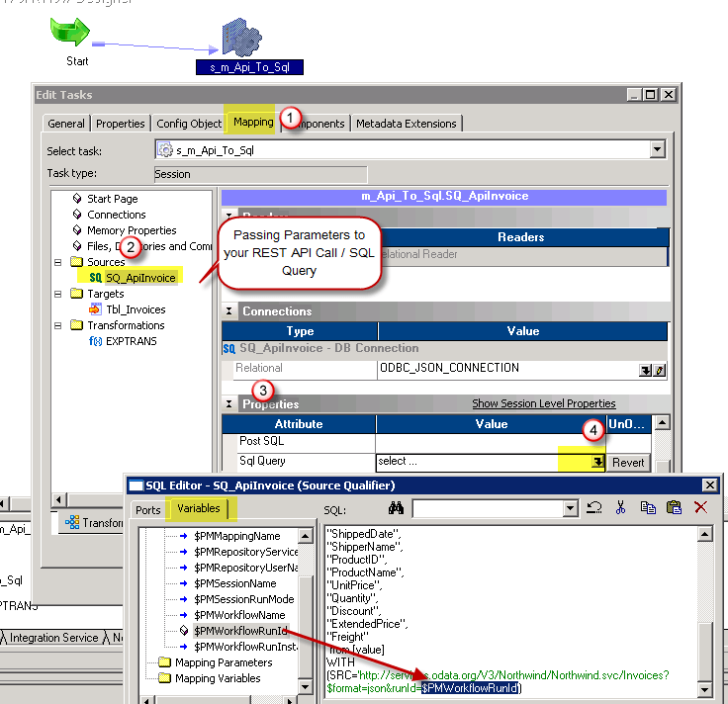Open Memory Properties node
The width and height of the screenshot is (728, 704).
(x=132, y=230)
